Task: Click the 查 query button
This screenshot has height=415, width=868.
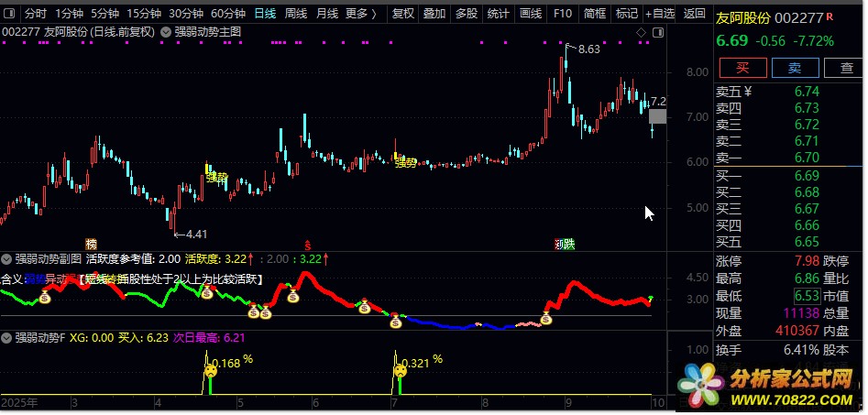Action: (845, 68)
